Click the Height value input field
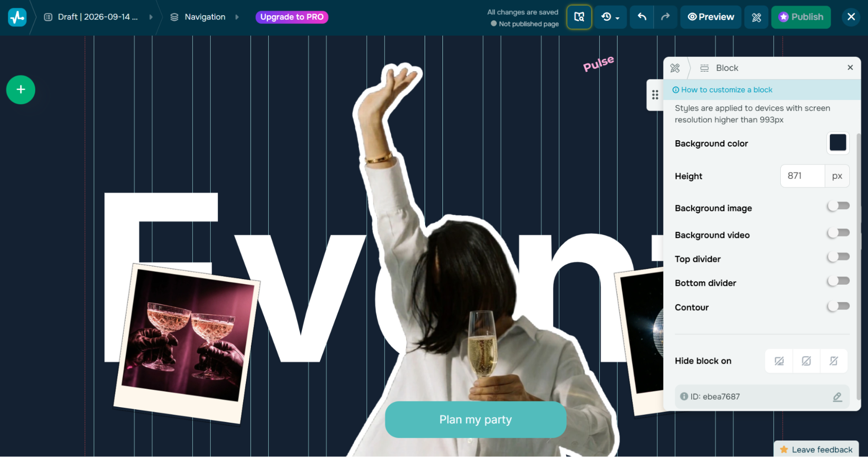868x457 pixels. (802, 176)
